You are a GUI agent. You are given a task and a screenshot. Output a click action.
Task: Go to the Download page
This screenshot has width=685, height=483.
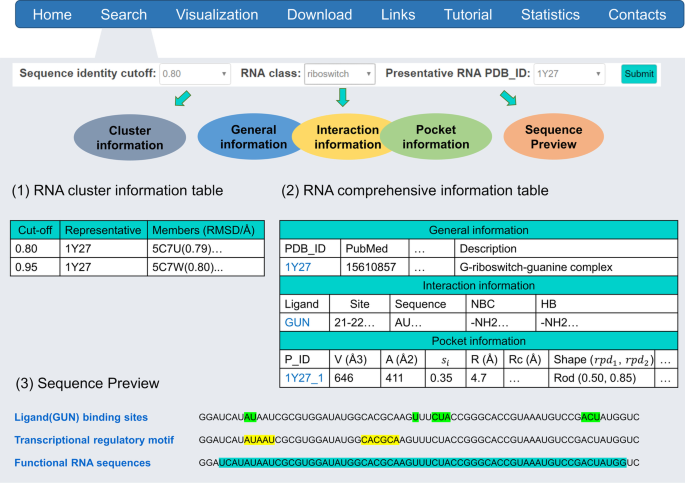pyautogui.click(x=319, y=15)
